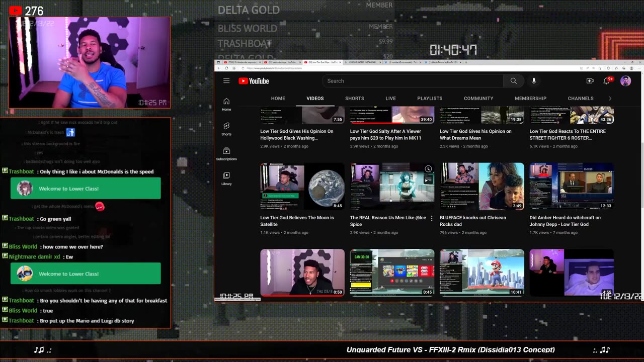Click the webcam overlay in the stream

click(90, 62)
